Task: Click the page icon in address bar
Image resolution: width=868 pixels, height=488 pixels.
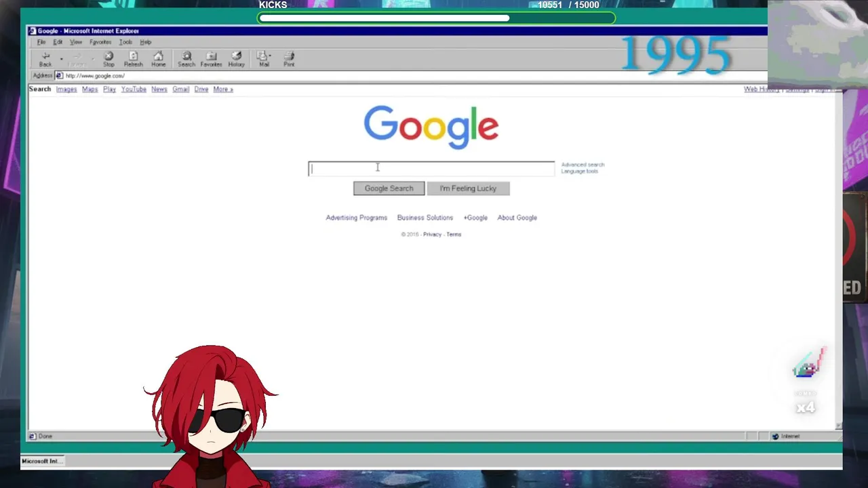Action: click(x=60, y=75)
